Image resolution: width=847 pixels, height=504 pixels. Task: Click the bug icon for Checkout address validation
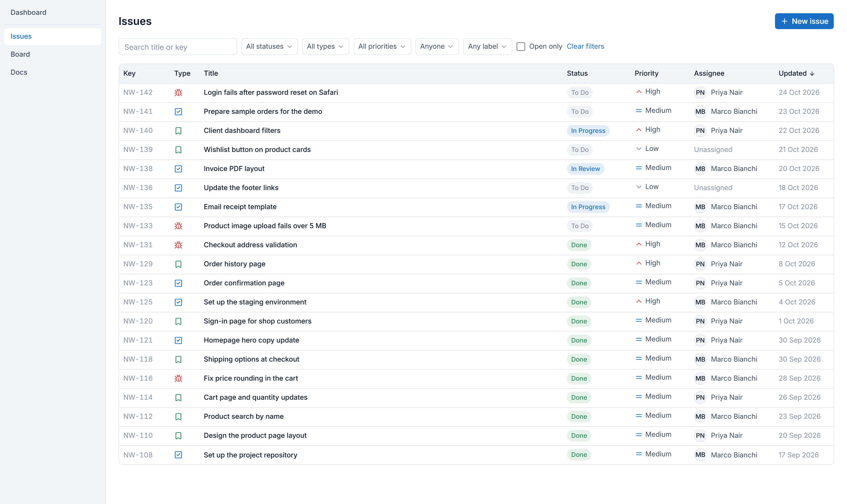[x=178, y=245]
